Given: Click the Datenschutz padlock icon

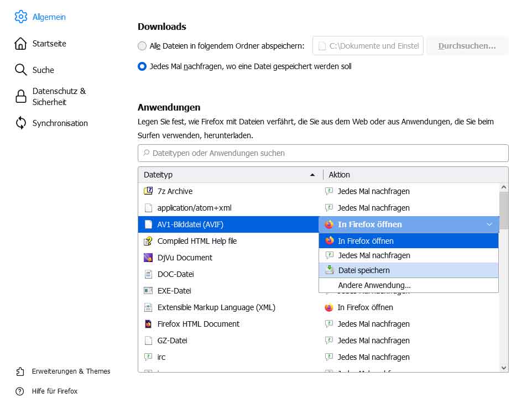Looking at the screenshot, I should tap(20, 96).
